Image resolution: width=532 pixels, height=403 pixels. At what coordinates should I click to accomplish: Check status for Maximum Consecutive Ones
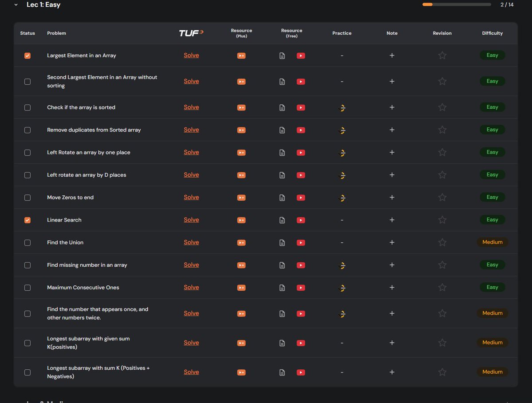[28, 288]
